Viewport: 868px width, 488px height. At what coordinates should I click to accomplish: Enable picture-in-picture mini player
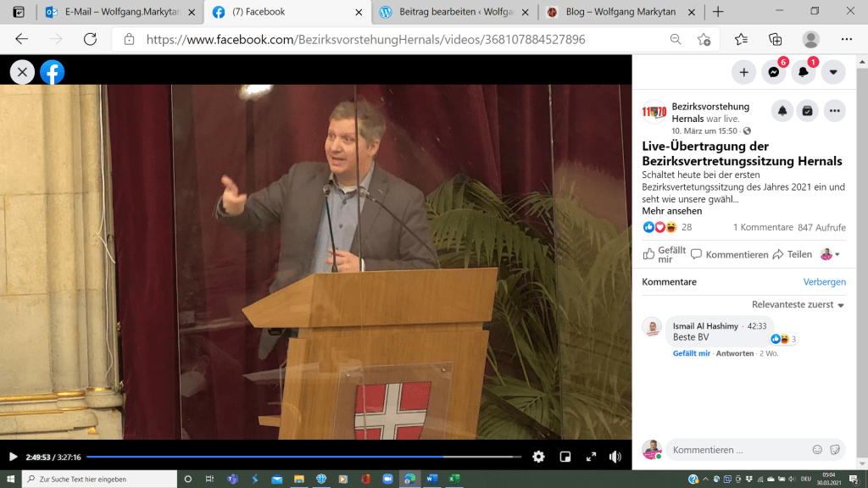point(565,457)
